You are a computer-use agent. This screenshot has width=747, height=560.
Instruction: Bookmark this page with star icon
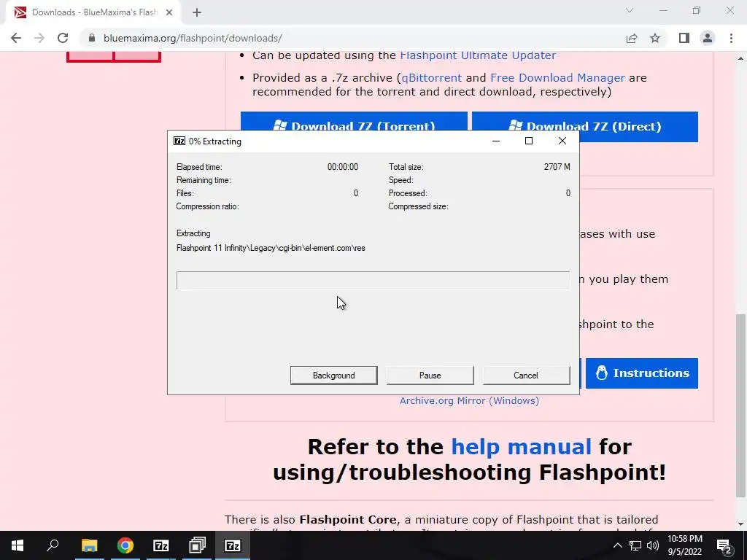click(x=655, y=38)
